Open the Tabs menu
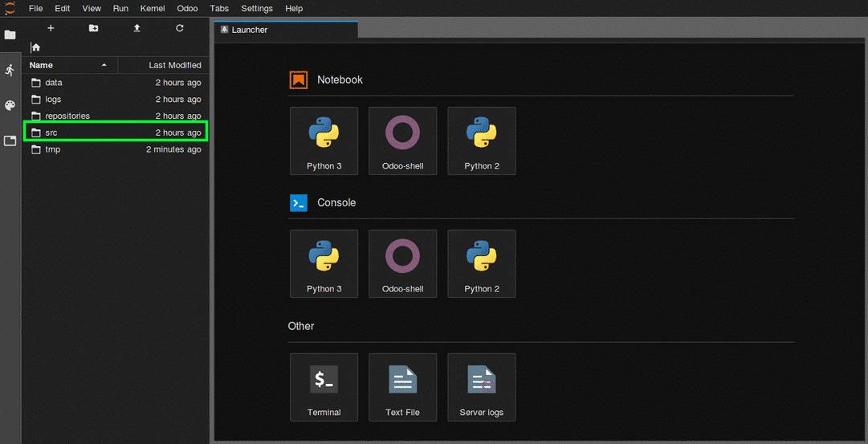Image resolution: width=868 pixels, height=444 pixels. coord(220,8)
